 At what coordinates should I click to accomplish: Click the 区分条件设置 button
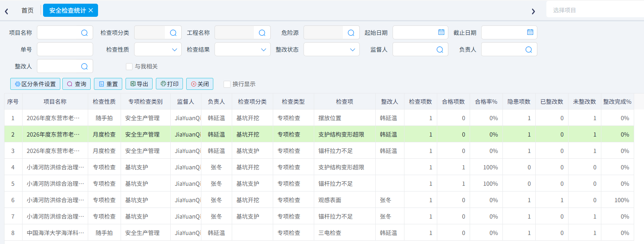(x=35, y=84)
